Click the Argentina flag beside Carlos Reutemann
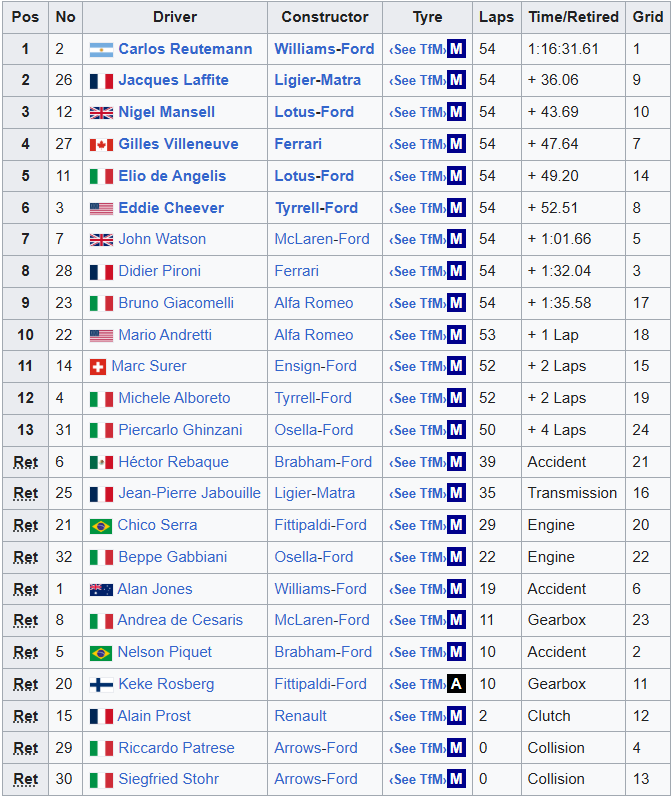The width and height of the screenshot is (671, 796). [101, 50]
